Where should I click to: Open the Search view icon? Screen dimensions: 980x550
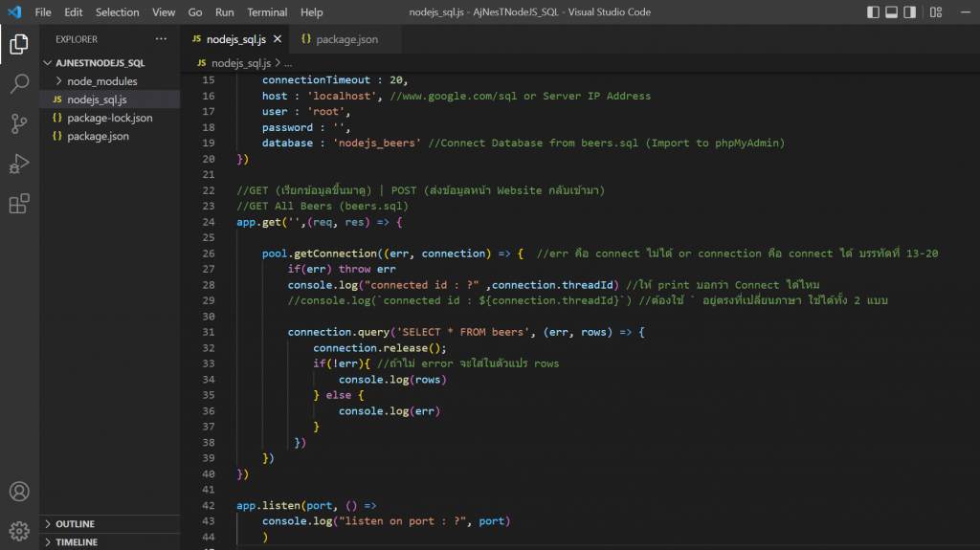click(x=19, y=84)
